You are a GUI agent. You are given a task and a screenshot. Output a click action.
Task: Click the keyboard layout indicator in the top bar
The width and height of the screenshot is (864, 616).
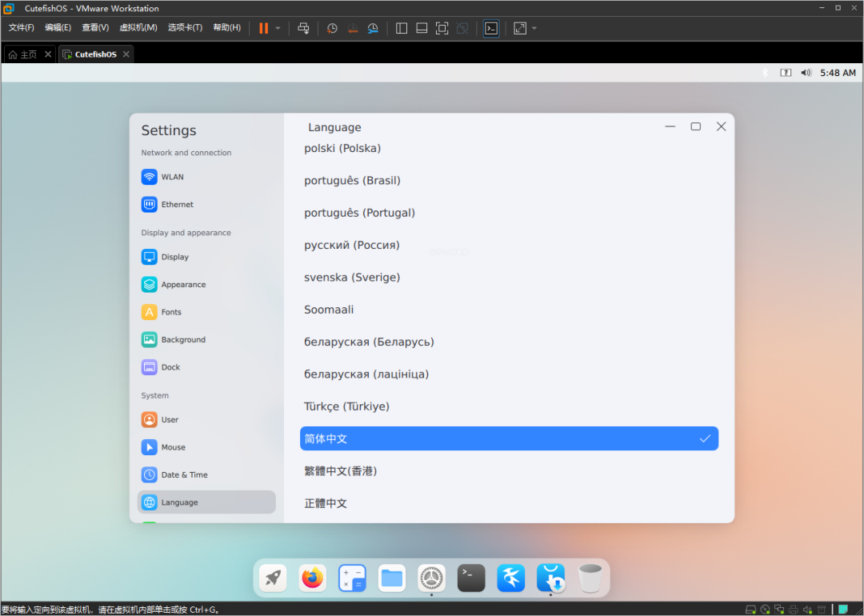(x=786, y=73)
